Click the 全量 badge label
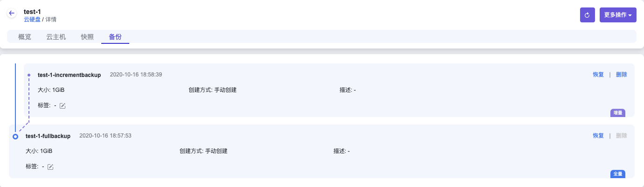This screenshot has width=644, height=187. (617, 173)
